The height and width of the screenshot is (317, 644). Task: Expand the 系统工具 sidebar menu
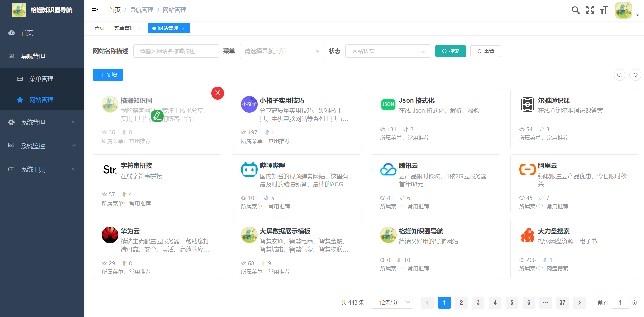pyautogui.click(x=42, y=169)
